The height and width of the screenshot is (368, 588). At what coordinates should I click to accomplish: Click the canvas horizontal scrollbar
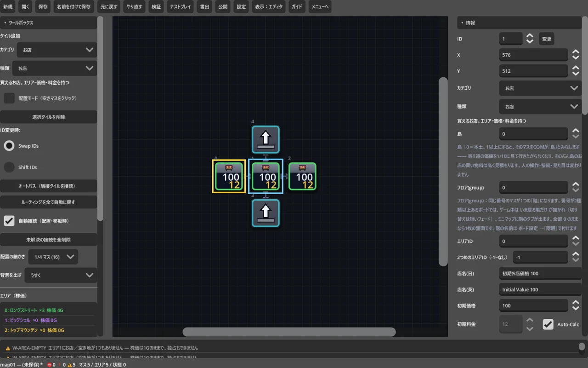[289, 332]
